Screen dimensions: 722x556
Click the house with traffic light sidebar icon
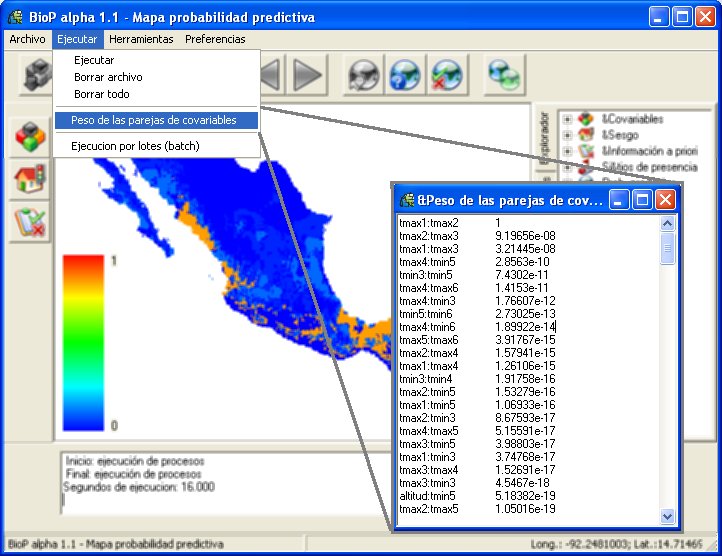click(30, 179)
